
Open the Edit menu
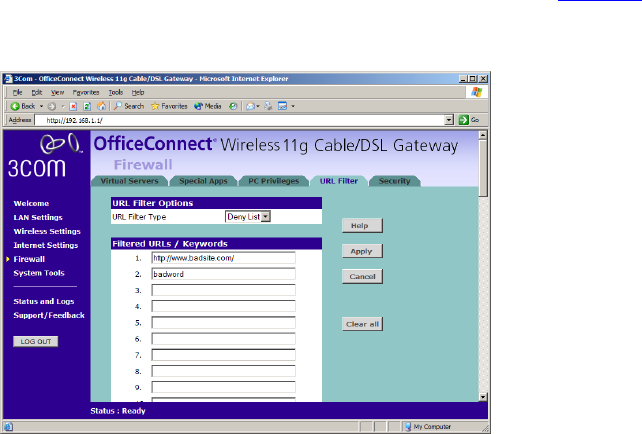click(37, 93)
